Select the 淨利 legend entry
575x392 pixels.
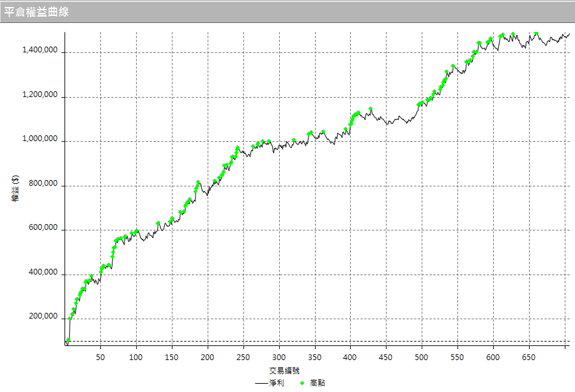270,383
